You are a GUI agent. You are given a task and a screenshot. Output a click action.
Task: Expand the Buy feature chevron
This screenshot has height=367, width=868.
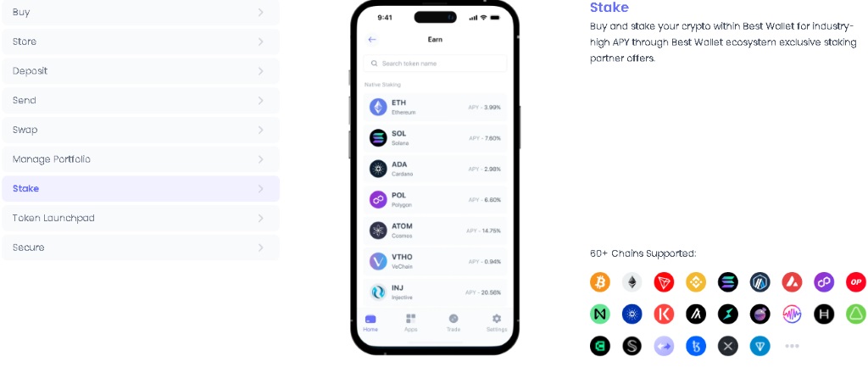point(260,12)
